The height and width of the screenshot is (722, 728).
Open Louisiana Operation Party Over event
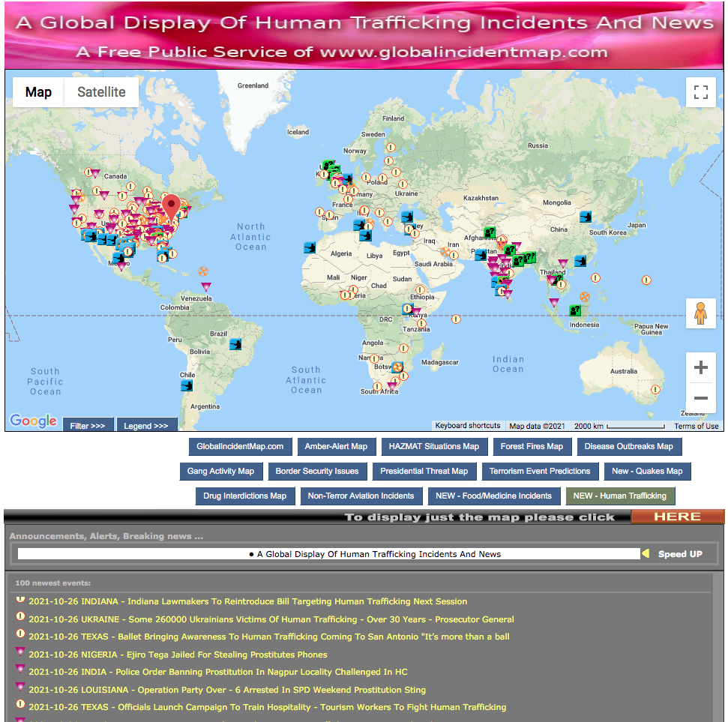(x=227, y=690)
